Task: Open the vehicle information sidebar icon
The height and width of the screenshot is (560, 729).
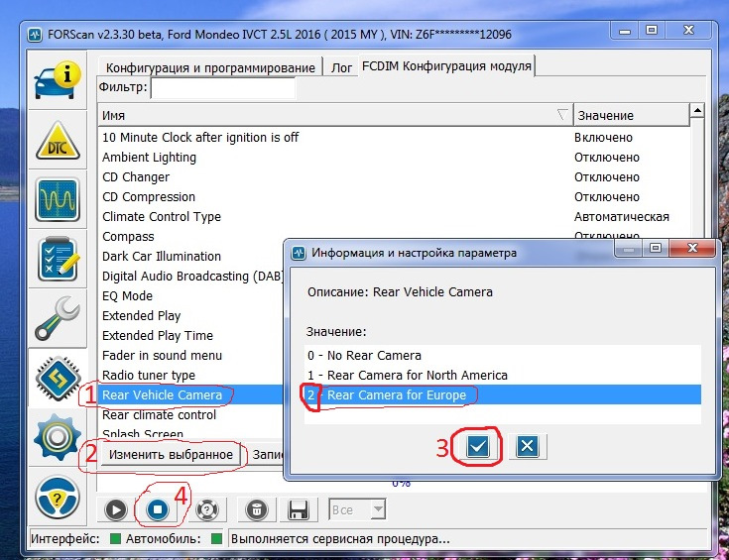Action: 58,80
